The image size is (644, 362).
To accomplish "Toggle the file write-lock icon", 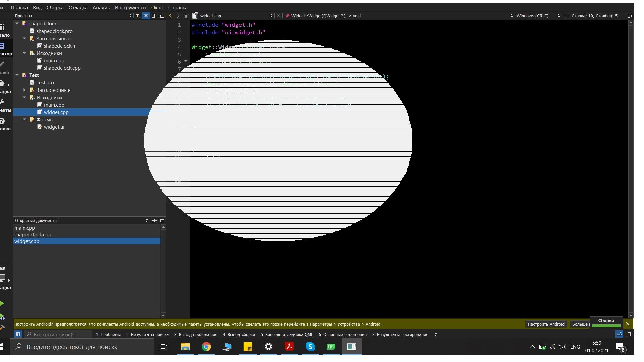I will point(186,16).
